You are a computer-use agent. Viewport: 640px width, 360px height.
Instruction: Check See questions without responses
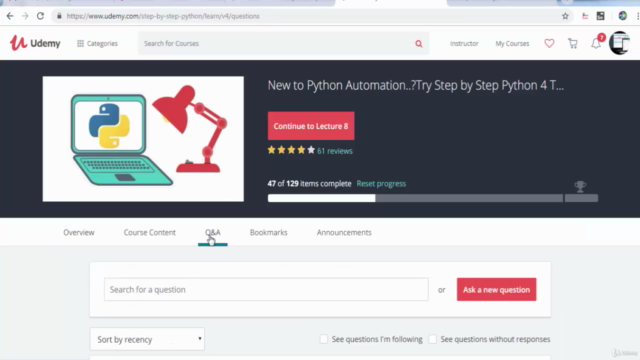pyautogui.click(x=433, y=339)
